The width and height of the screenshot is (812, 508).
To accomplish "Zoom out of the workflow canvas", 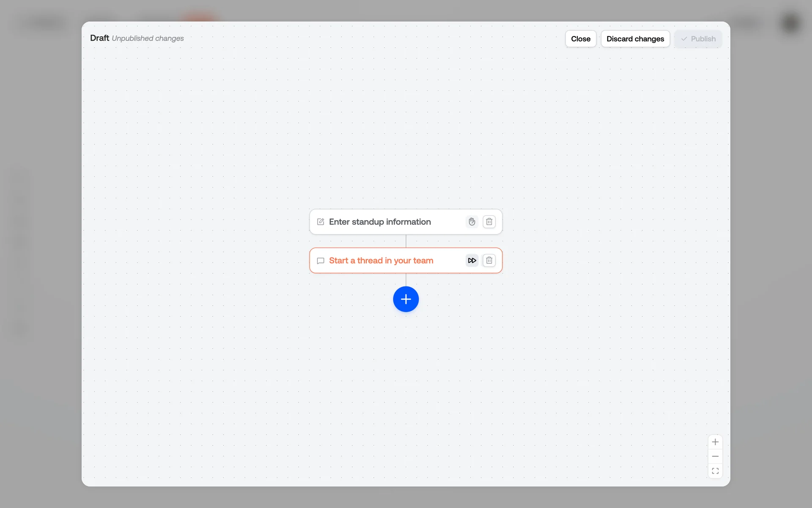I will [x=715, y=456].
